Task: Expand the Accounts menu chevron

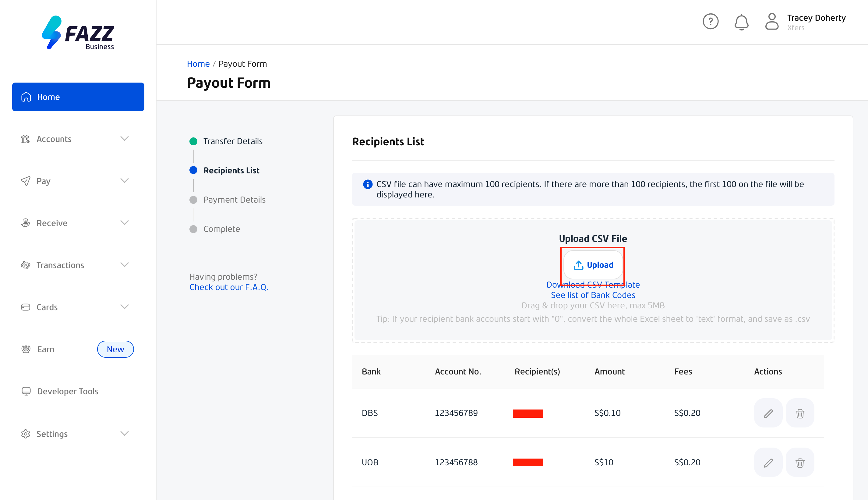Action: click(125, 139)
